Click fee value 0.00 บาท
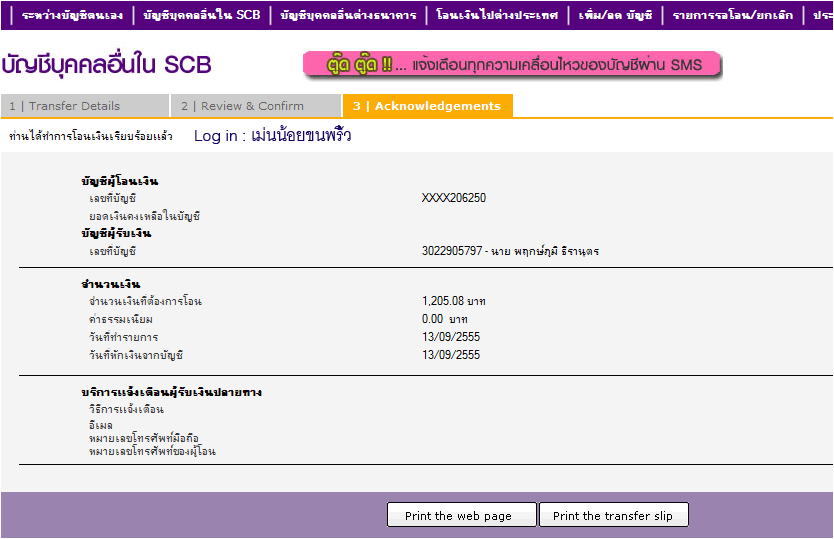 [x=445, y=319]
